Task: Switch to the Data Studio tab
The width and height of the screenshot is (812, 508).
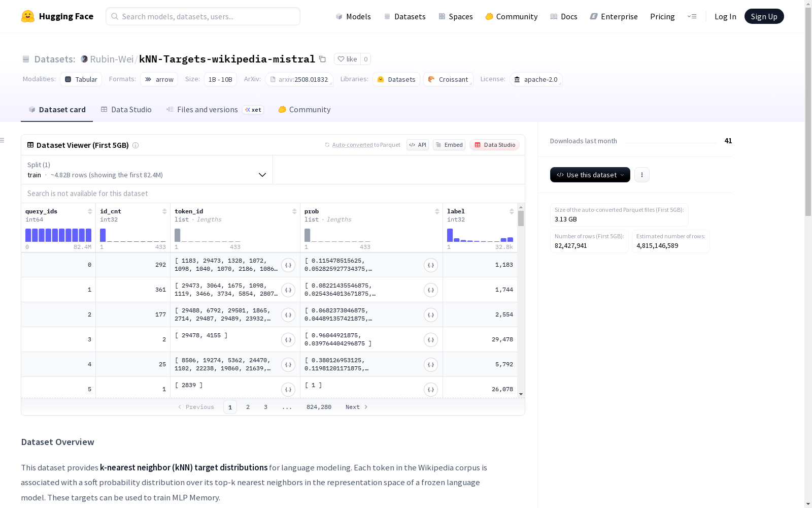Action: 126,110
